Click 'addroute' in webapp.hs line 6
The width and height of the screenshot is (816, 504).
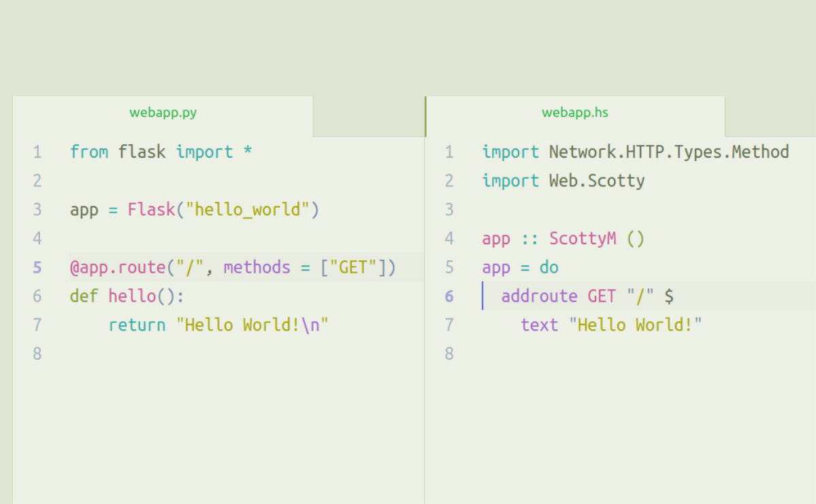(539, 296)
